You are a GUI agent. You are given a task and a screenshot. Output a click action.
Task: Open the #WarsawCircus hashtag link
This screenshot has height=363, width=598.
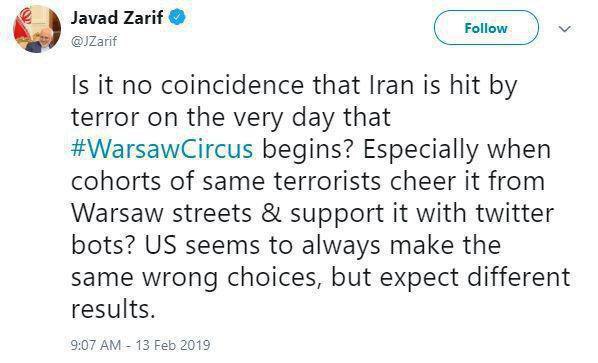(162, 149)
